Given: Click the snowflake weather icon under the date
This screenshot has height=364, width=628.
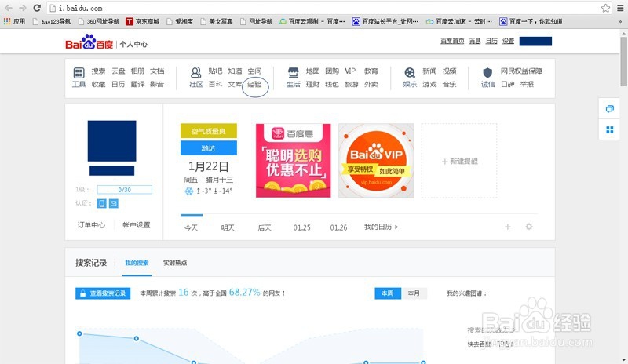Looking at the screenshot, I should coord(188,191).
